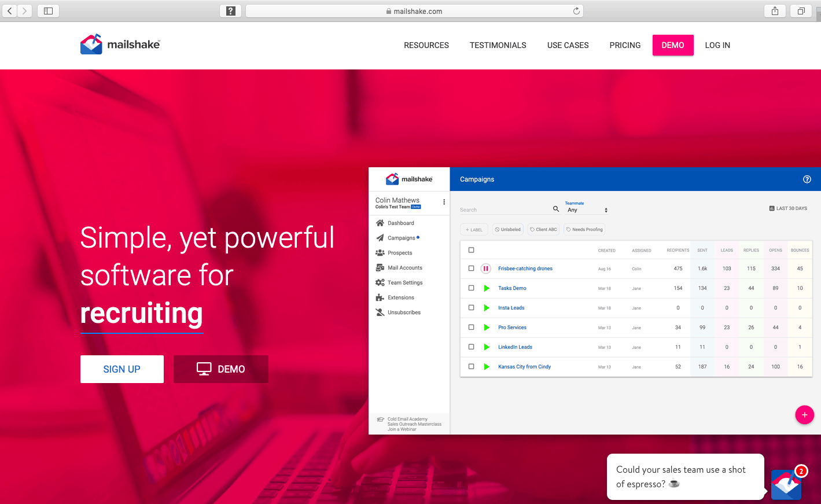This screenshot has height=504, width=821.
Task: Check the LinkedIn Leads row checkbox
Action: (471, 347)
